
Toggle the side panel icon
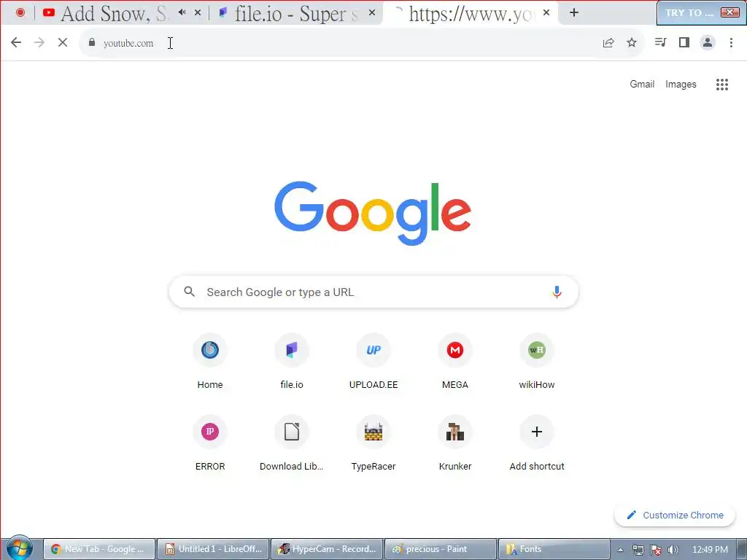684,42
